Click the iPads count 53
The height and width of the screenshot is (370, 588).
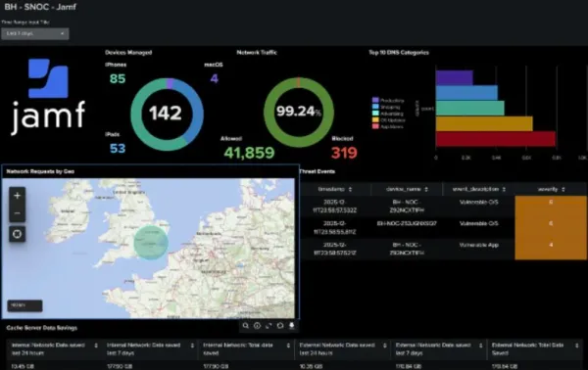[118, 149]
